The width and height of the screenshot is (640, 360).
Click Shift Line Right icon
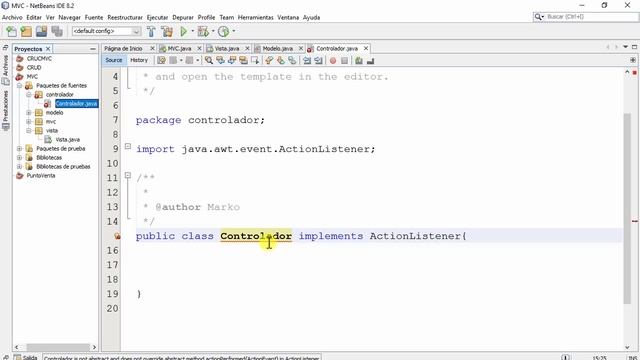[x=318, y=60]
